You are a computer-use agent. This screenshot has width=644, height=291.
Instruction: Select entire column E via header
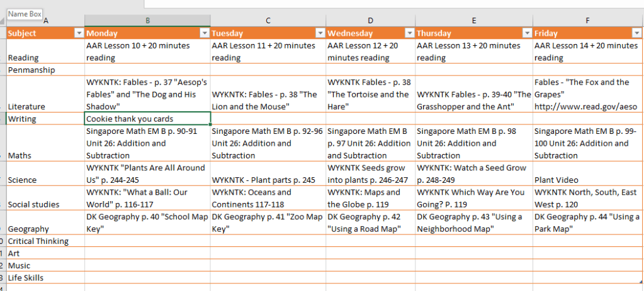pos(473,21)
